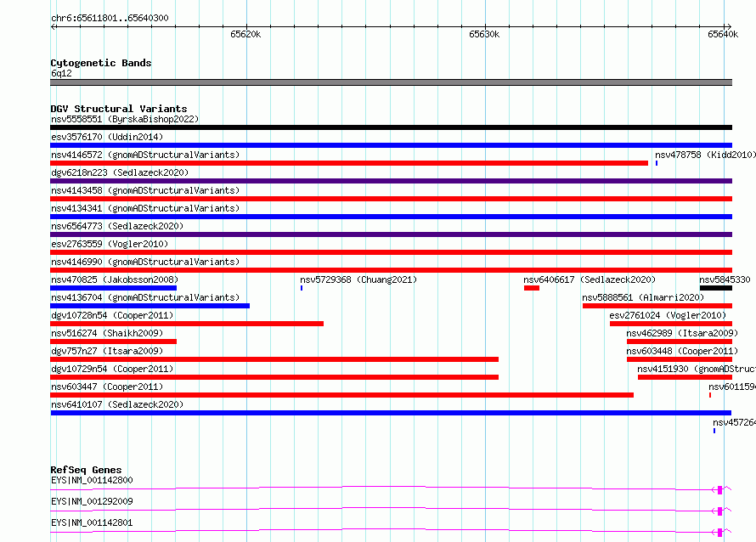Viewport: 756px width, 542px height.
Task: Click EYS|NM_001142801 transcript label
Action: click(92, 522)
